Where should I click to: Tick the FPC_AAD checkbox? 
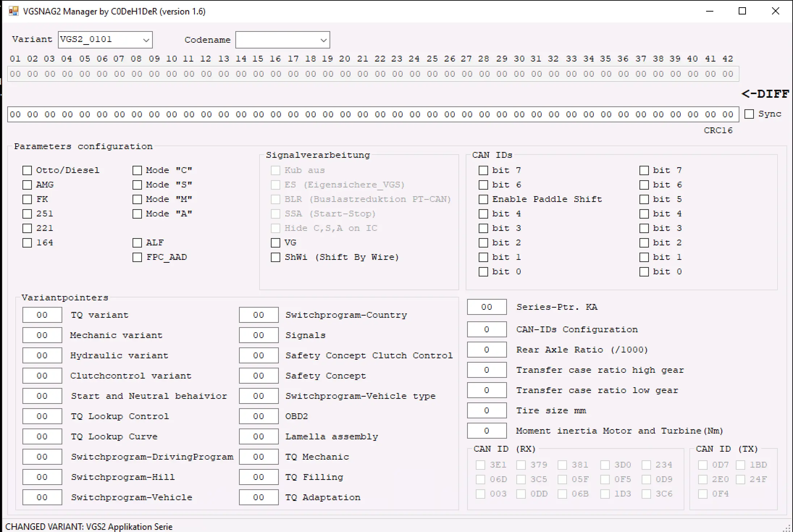tap(137, 257)
